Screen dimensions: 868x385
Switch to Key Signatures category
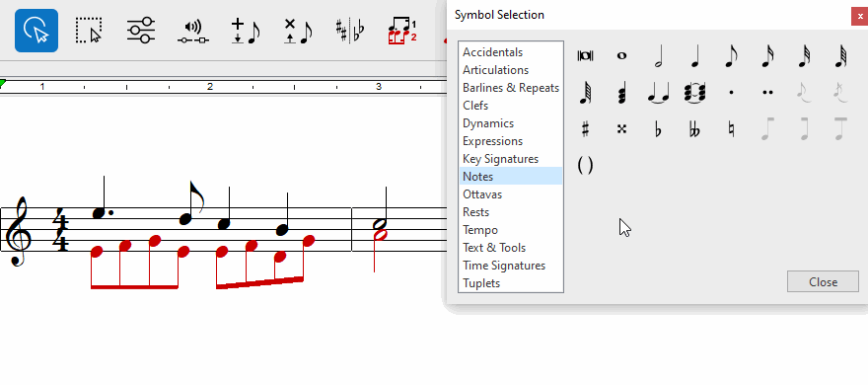coord(500,159)
